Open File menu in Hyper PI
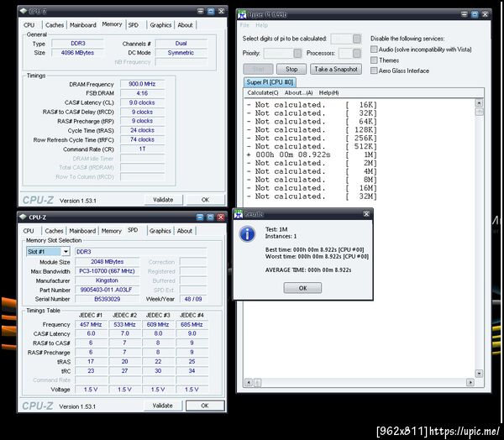 (244, 25)
